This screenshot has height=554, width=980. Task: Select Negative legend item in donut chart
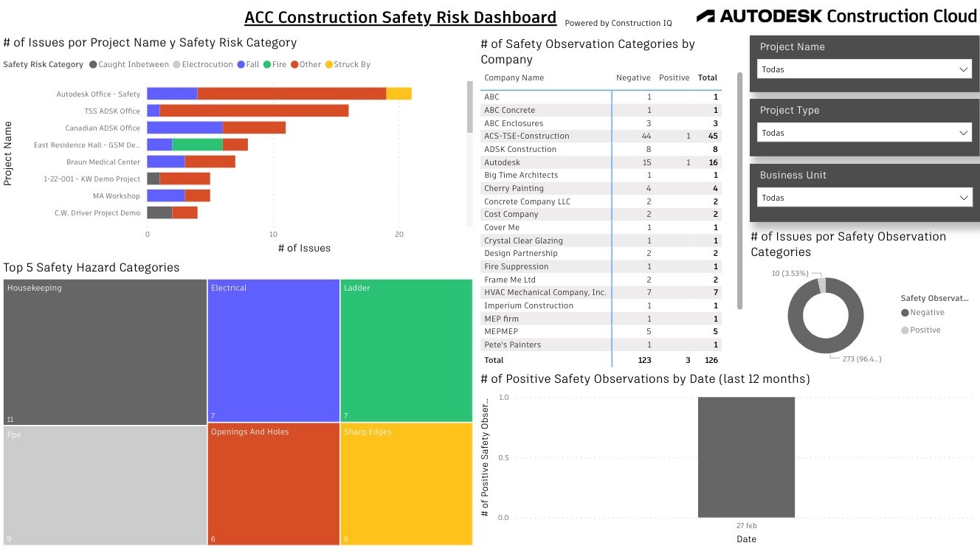coord(922,313)
